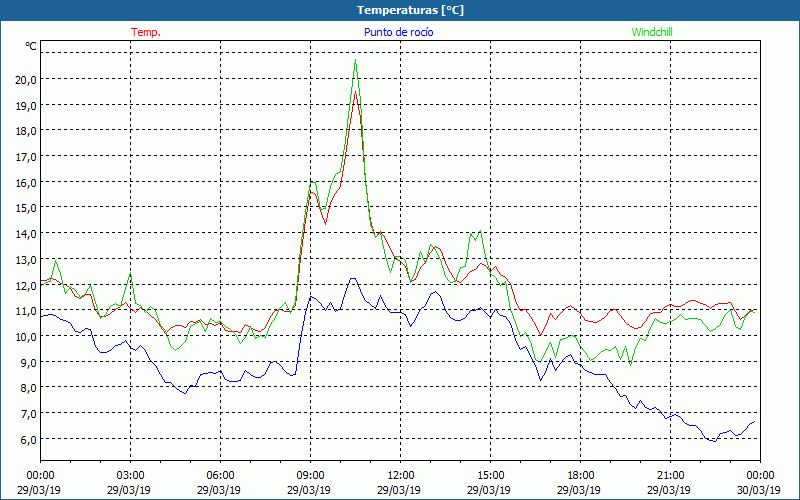800x500 pixels.
Task: Click the green windchill peak above 20,0
Action: tap(355, 61)
